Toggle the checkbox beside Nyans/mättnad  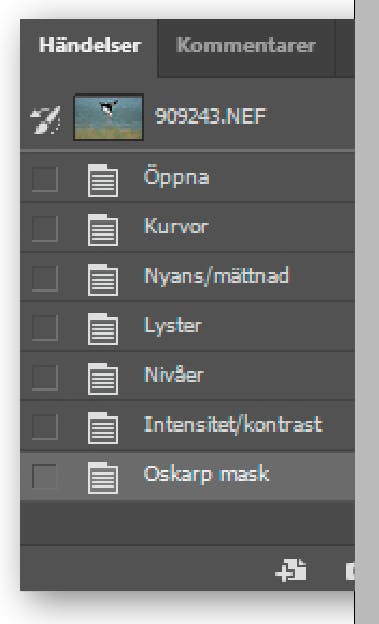(x=45, y=278)
